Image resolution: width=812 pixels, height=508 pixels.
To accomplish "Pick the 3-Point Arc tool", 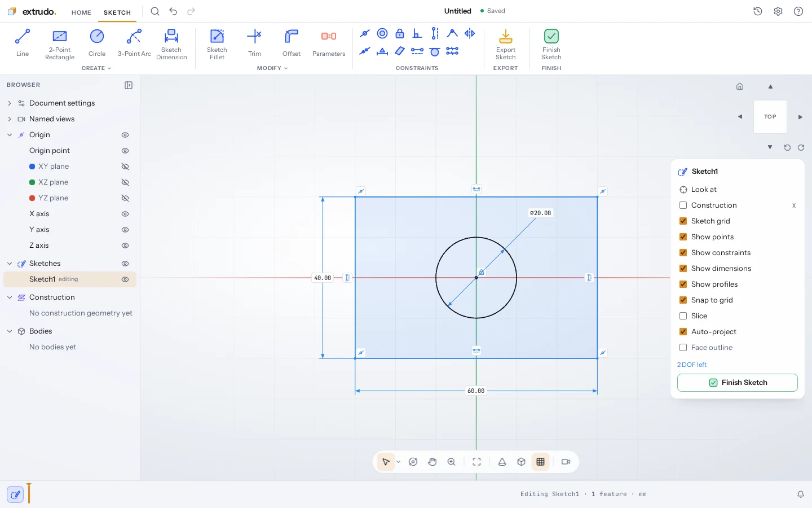I will [x=134, y=43].
